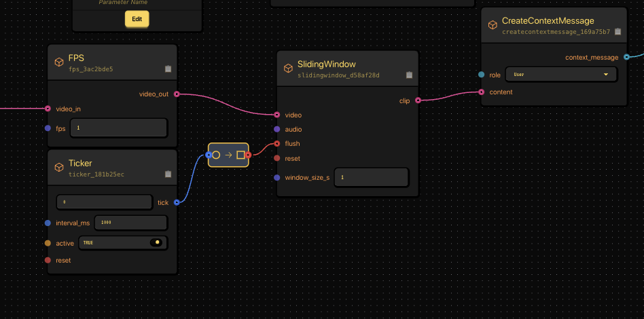This screenshot has height=319, width=644.
Task: Click the window_size_s input field
Action: [372, 177]
